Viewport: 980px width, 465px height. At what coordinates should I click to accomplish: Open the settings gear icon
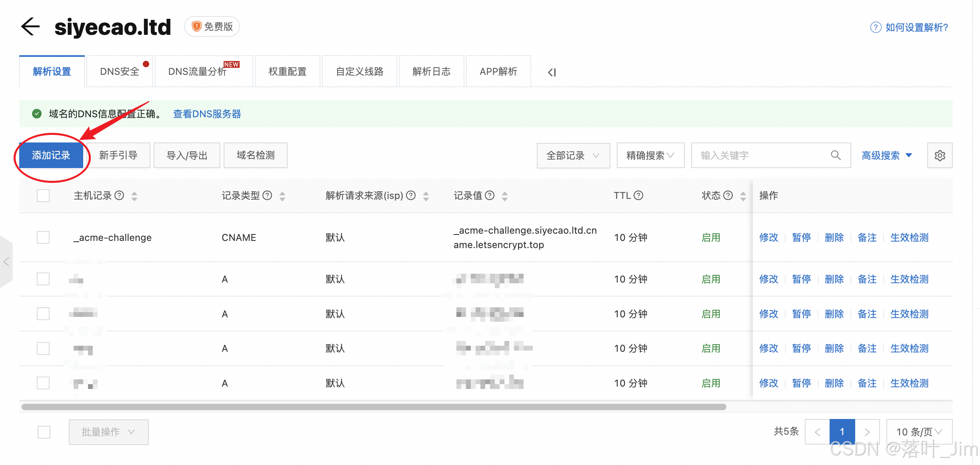940,156
